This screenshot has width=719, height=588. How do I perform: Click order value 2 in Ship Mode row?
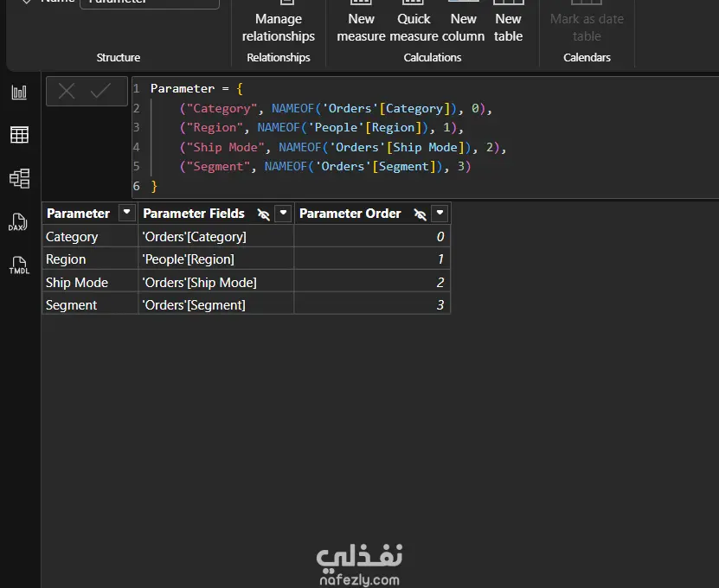click(372, 282)
